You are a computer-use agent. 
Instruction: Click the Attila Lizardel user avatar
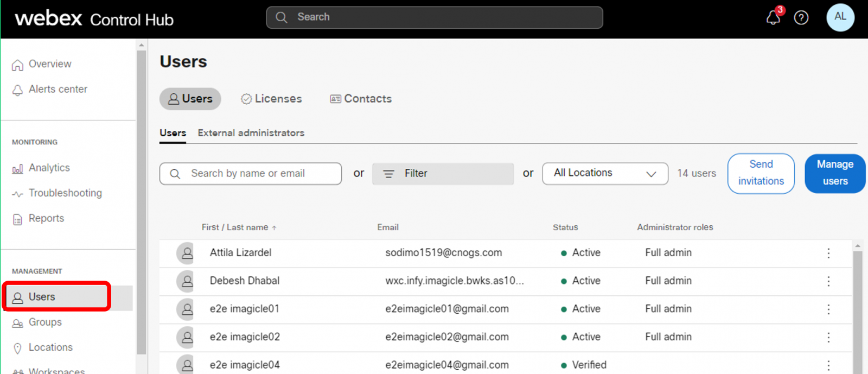[x=187, y=253]
